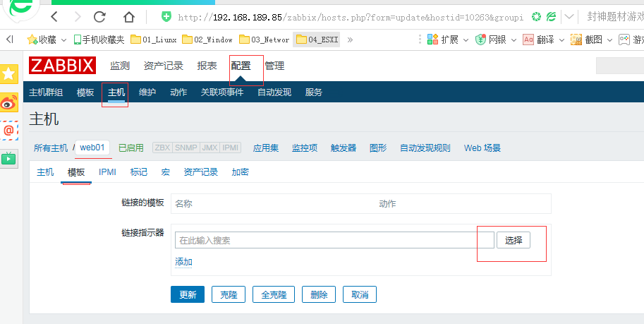
Task: Show more bookmarks with » overflow
Action: click(351, 40)
